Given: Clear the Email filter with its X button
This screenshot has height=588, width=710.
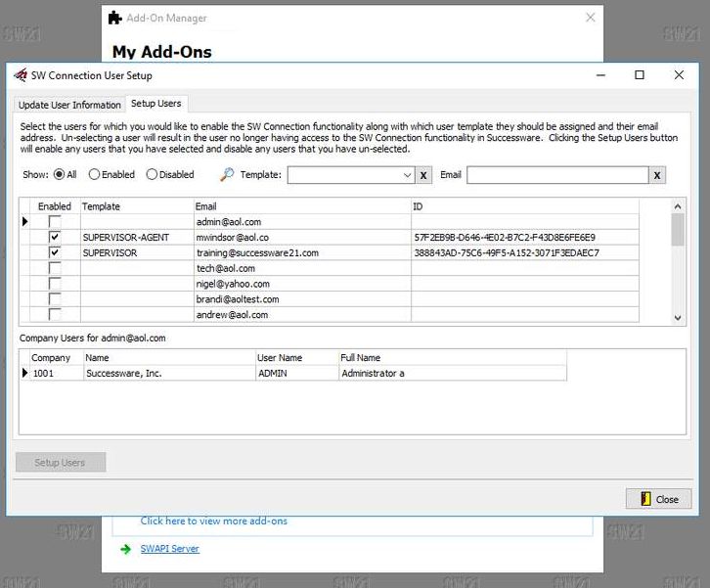Looking at the screenshot, I should tap(657, 175).
